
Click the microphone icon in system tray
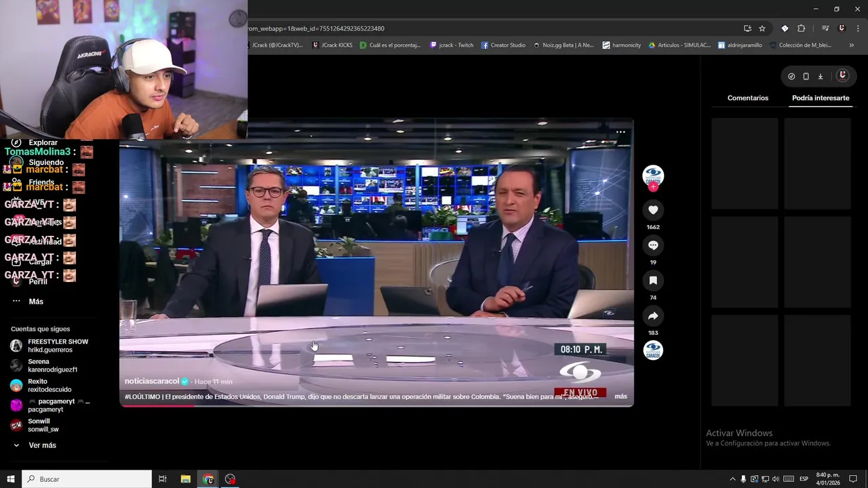pos(743,479)
